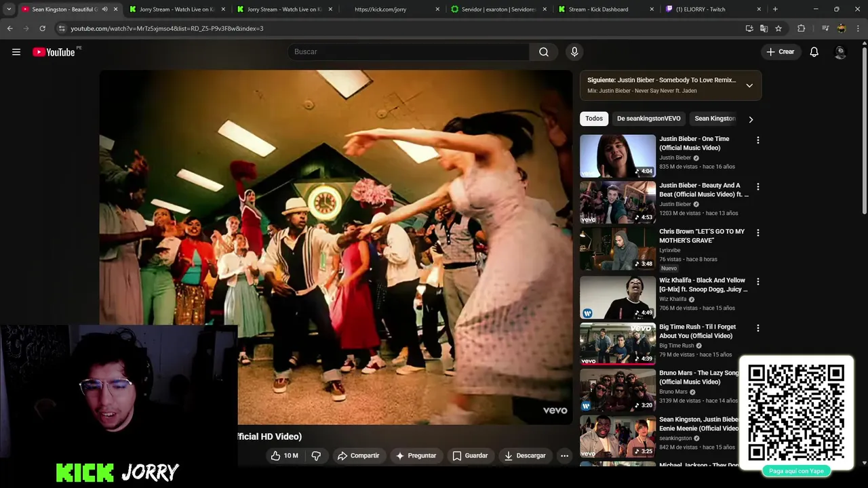
Task: Click the Crear button
Action: tap(781, 52)
